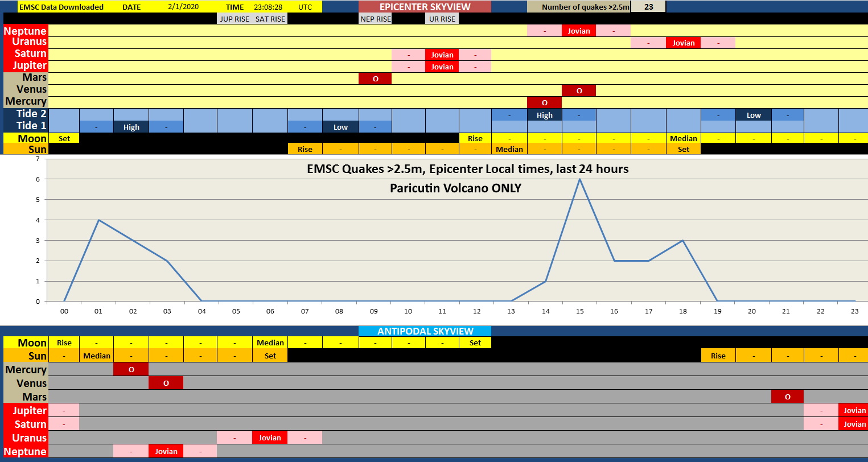Click Rise cell in Antipodal Moon row
868x462 pixels.
(x=64, y=343)
